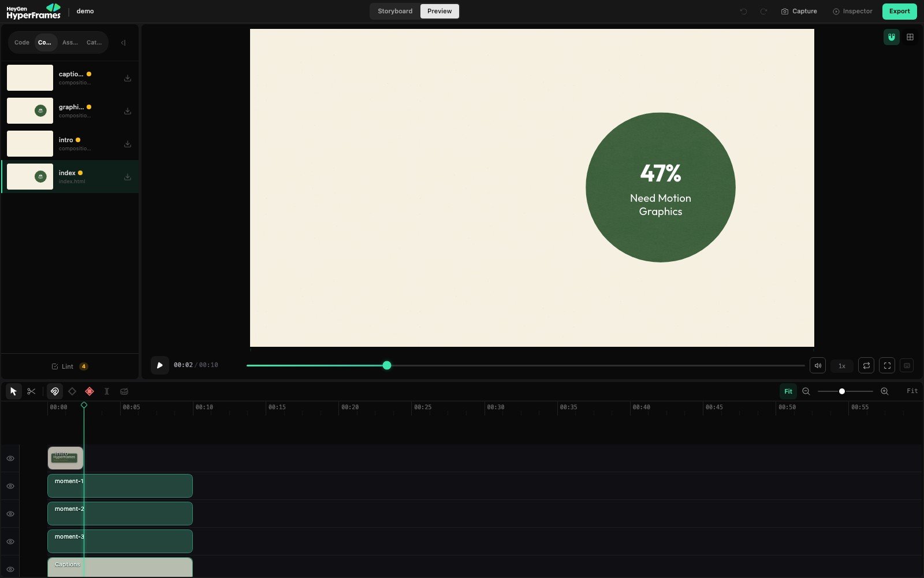
Task: Open keyboard shortcuts icon
Action: (907, 365)
